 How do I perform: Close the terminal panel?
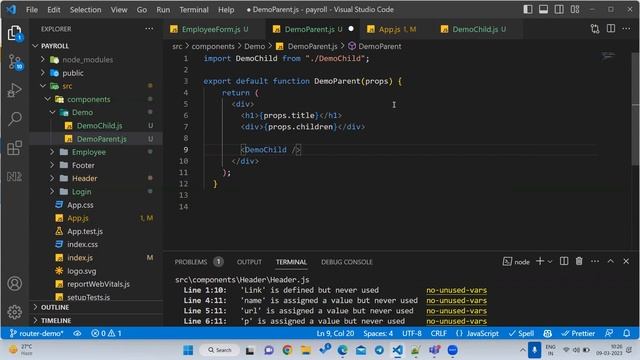click(x=626, y=261)
